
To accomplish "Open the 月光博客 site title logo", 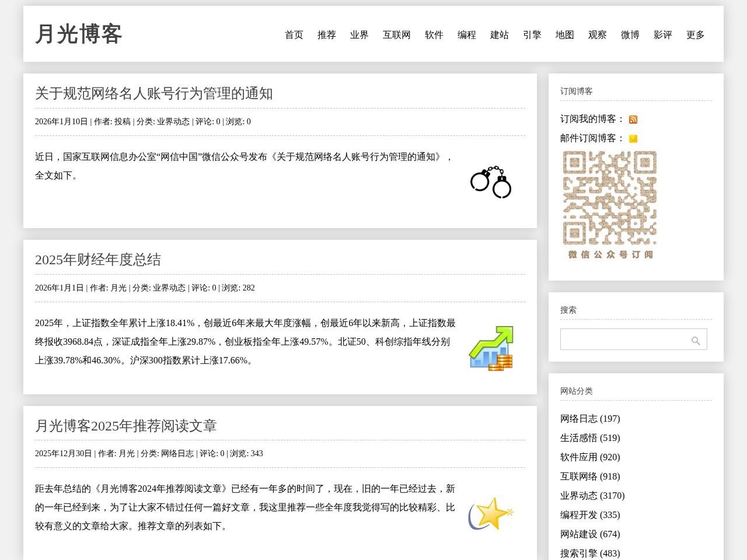I will (79, 34).
